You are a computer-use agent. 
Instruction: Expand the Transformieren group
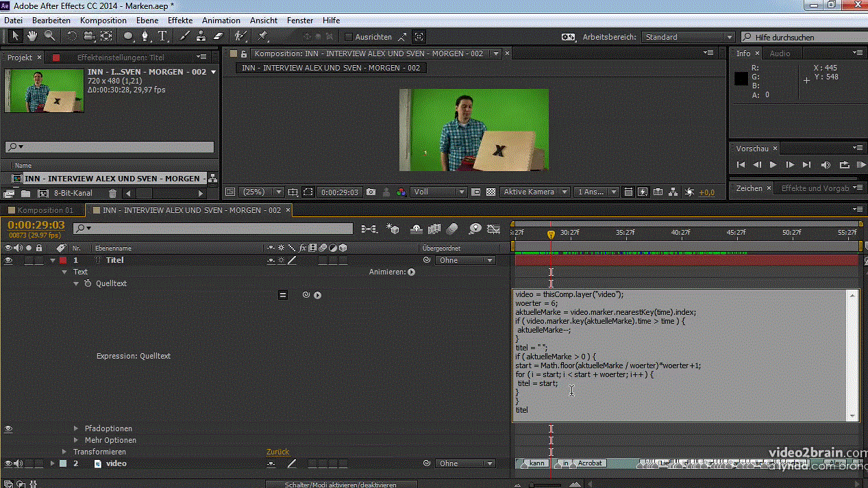[64, 452]
